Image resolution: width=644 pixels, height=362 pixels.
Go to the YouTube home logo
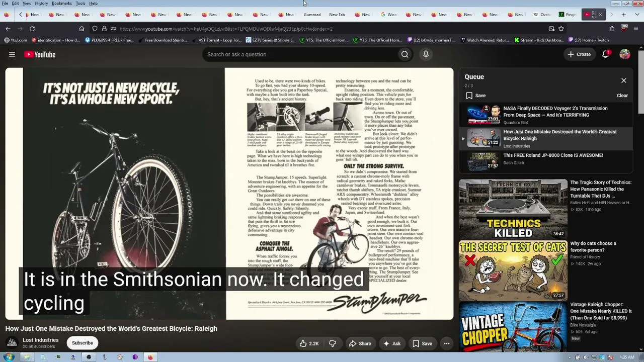coord(39,54)
